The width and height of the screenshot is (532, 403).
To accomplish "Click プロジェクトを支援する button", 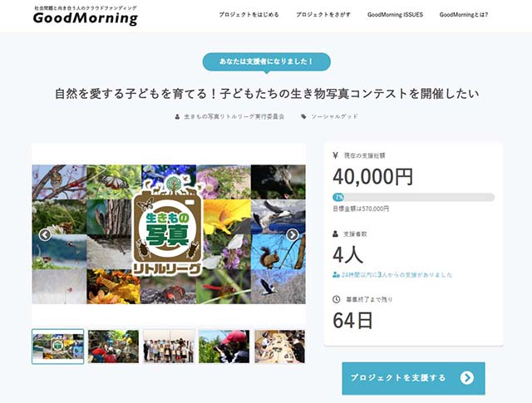I will tap(414, 378).
